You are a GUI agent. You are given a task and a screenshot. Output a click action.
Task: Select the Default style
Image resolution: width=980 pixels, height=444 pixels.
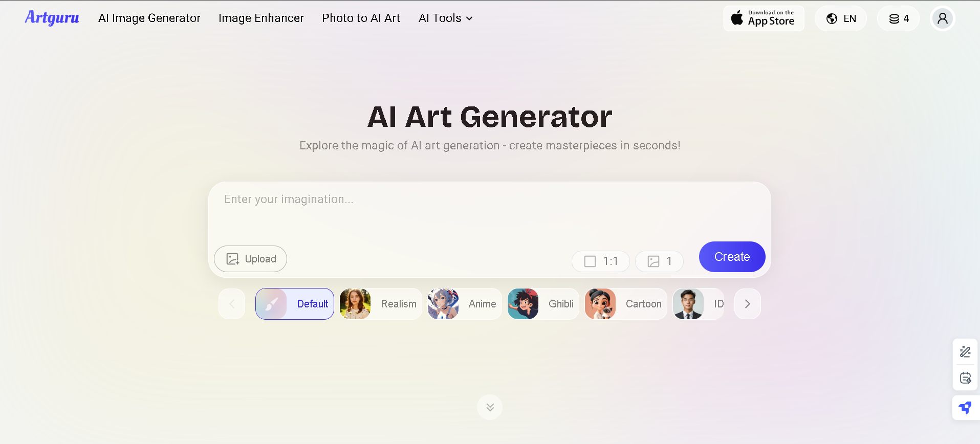tap(295, 304)
